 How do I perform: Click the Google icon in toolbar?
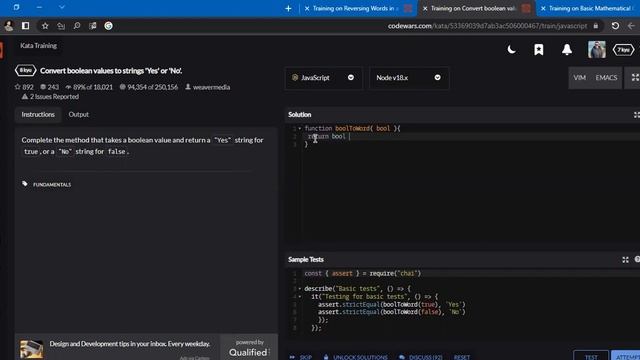point(109,26)
